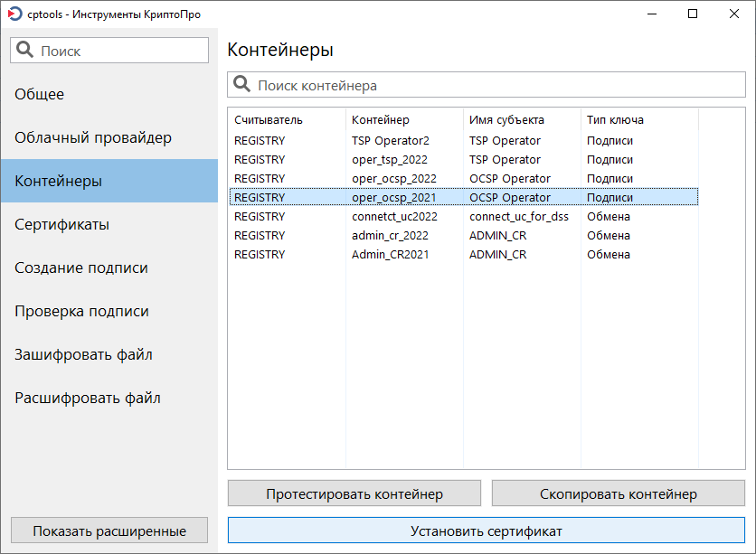Click the sidebar search magnifier icon
The height and width of the screenshot is (554, 756).
click(x=24, y=50)
